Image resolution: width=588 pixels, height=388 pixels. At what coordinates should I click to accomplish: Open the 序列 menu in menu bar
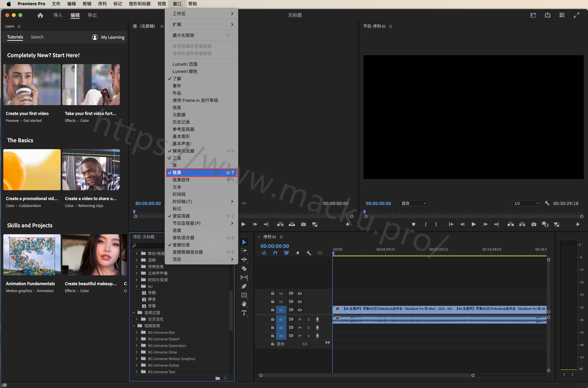coord(102,4)
